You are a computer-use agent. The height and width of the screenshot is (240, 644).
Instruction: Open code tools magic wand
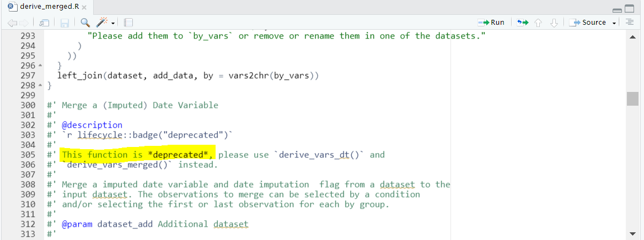pos(101,23)
